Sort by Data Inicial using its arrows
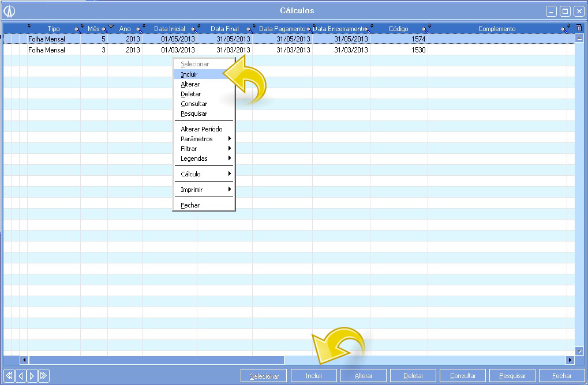The width and height of the screenshot is (588, 385). point(144,26)
